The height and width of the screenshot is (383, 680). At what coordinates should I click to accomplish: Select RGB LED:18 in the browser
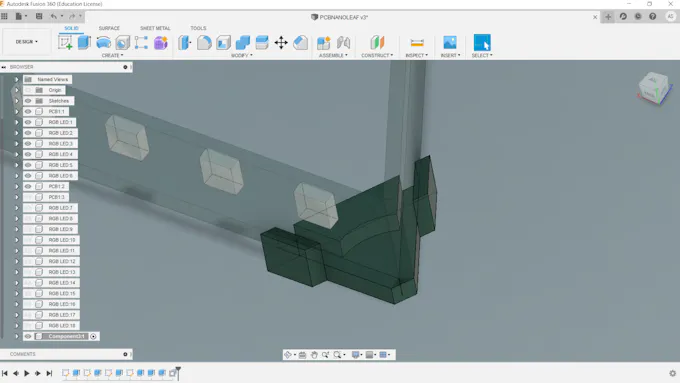coord(62,326)
